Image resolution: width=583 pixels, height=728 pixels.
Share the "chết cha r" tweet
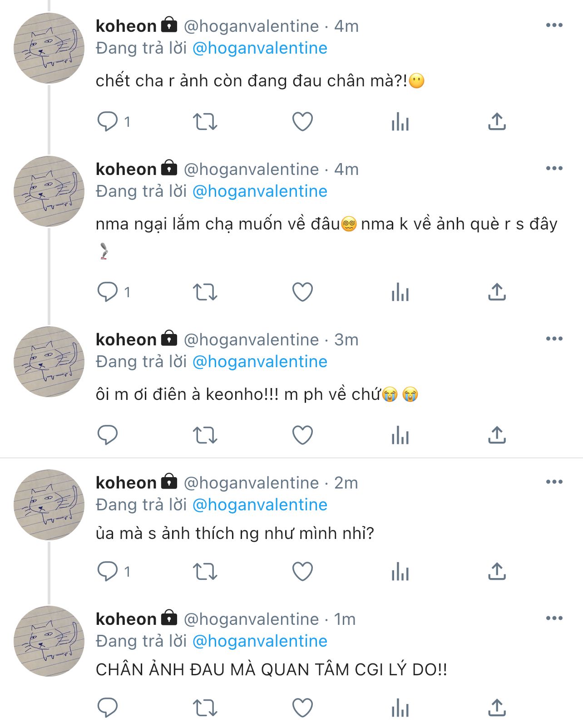497,121
